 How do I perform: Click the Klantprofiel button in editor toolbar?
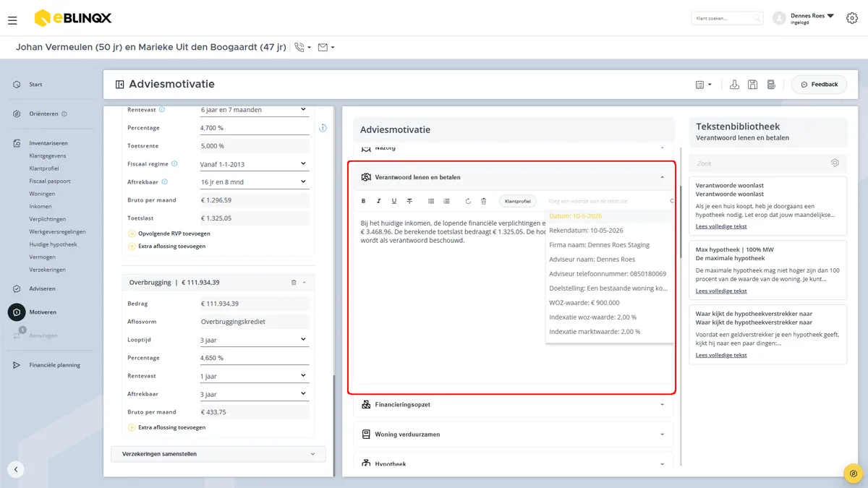coord(517,201)
